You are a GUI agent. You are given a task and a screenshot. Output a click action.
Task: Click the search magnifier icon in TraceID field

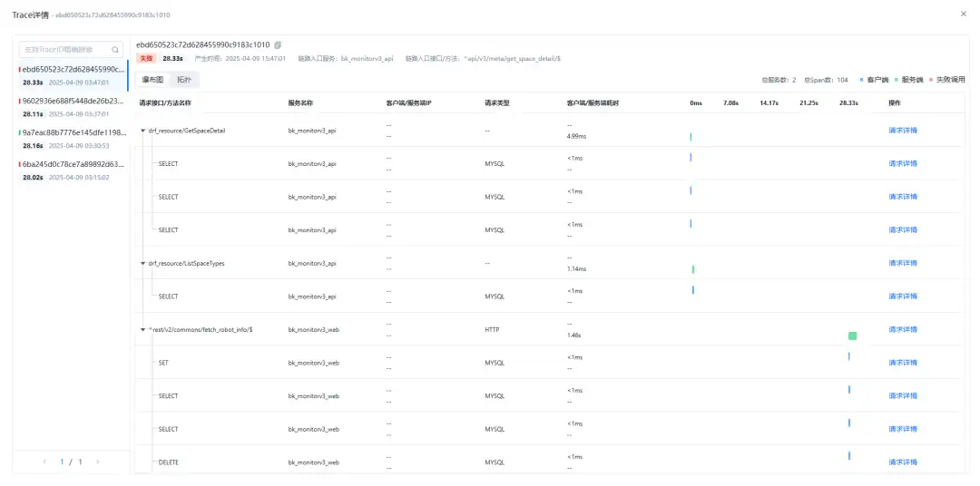[x=115, y=49]
